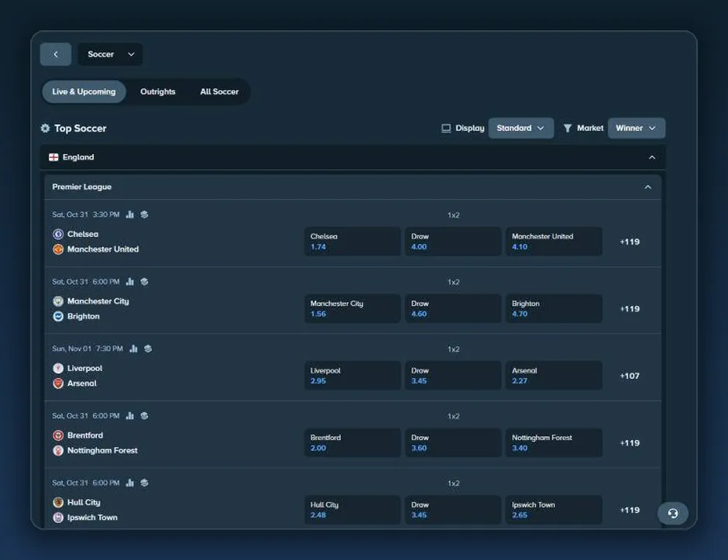Screen dimensions: 728x560
Task: Bet on Draw at 3.60
Action: point(453,443)
